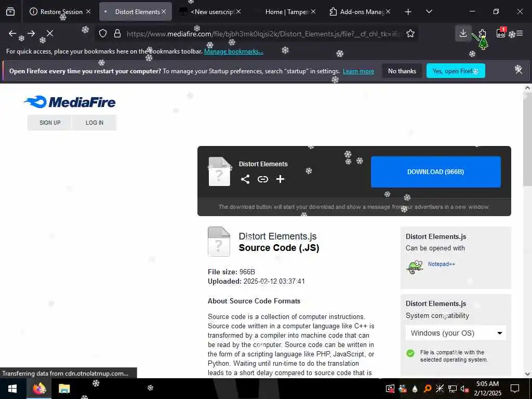Select the Distort Elements tab

[x=136, y=11]
